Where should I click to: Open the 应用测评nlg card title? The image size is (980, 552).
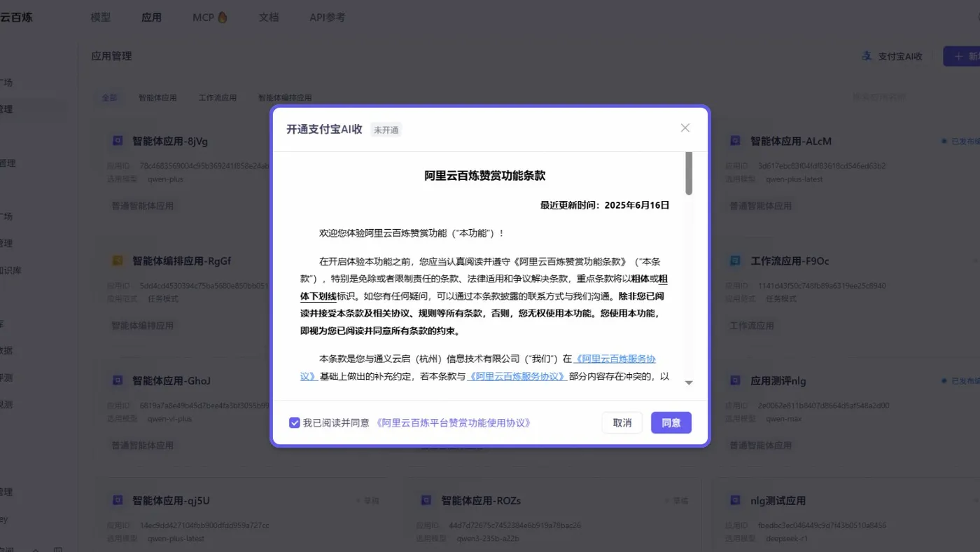point(778,380)
